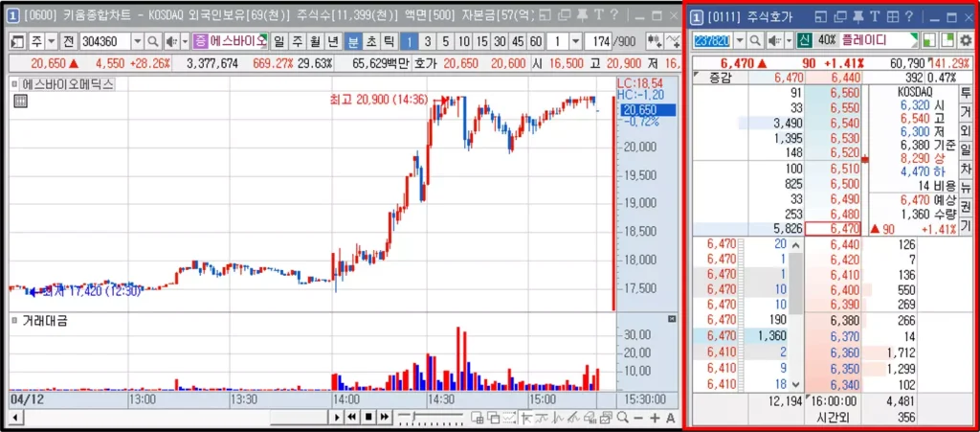This screenshot has width=980, height=432.
Task: Open 뉴 news side tab in 주식호가
Action: coord(966,188)
